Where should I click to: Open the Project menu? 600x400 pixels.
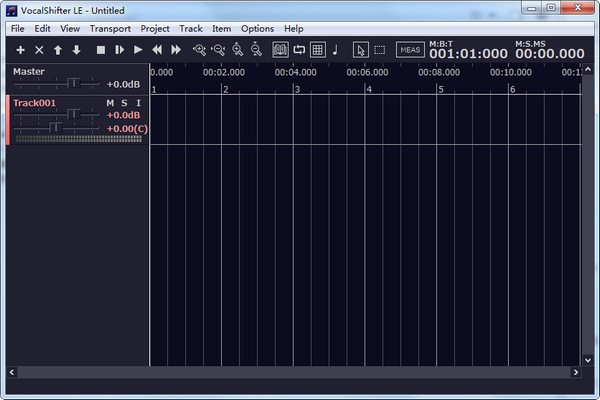(155, 29)
